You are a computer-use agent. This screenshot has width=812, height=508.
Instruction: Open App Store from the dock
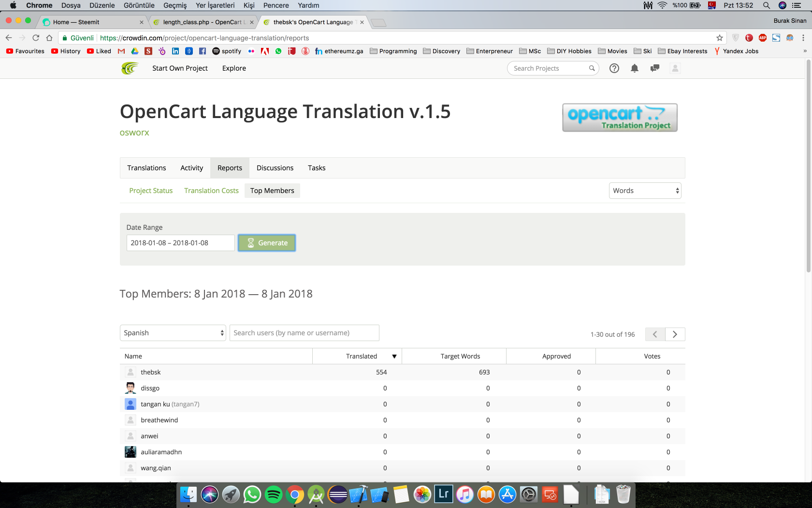[x=507, y=494]
